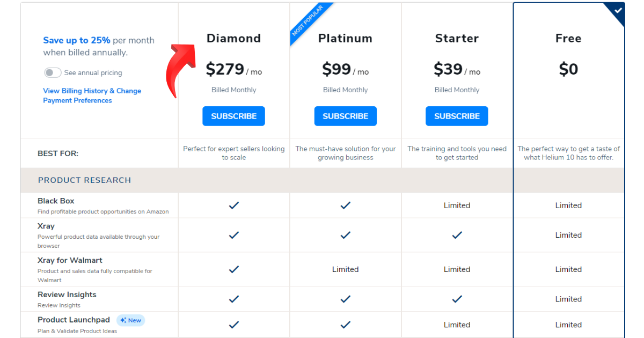
Task: Toggle the See annual pricing switch
Action: (x=53, y=72)
